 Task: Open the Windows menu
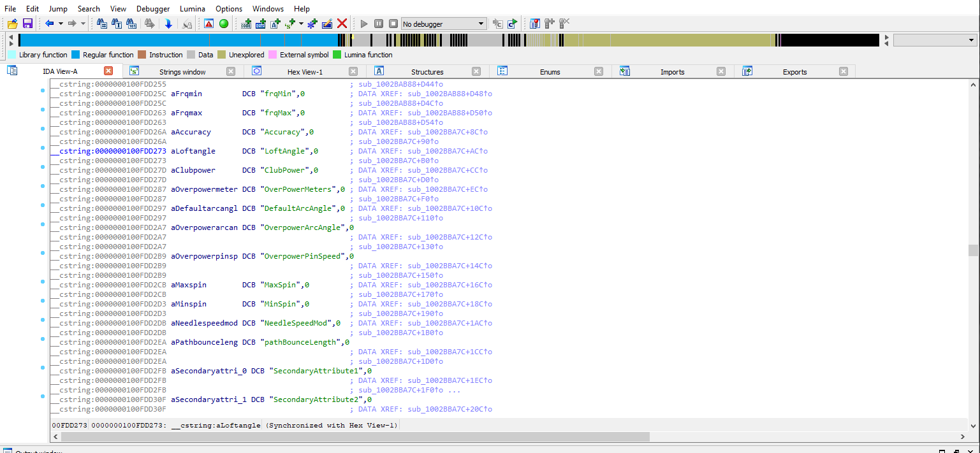click(268, 8)
